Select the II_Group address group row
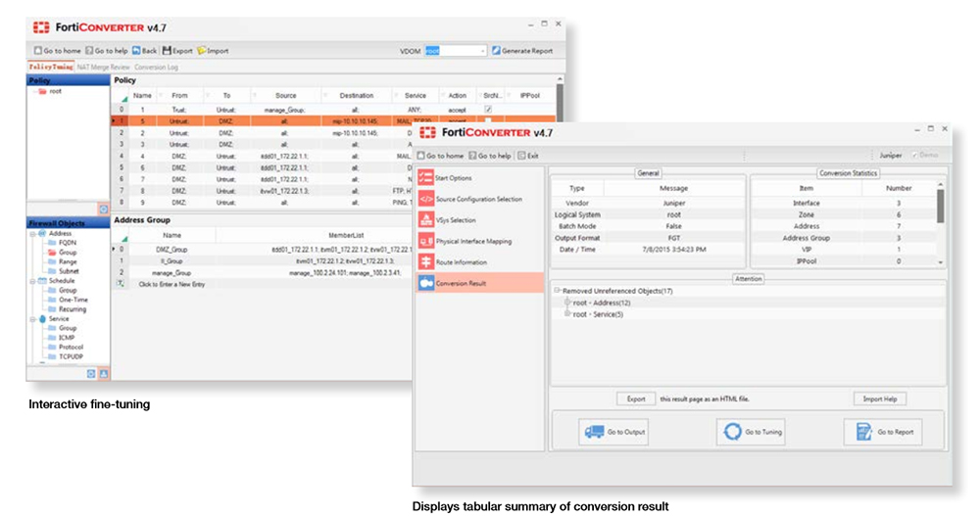This screenshot has height=516, width=980. [x=263, y=261]
